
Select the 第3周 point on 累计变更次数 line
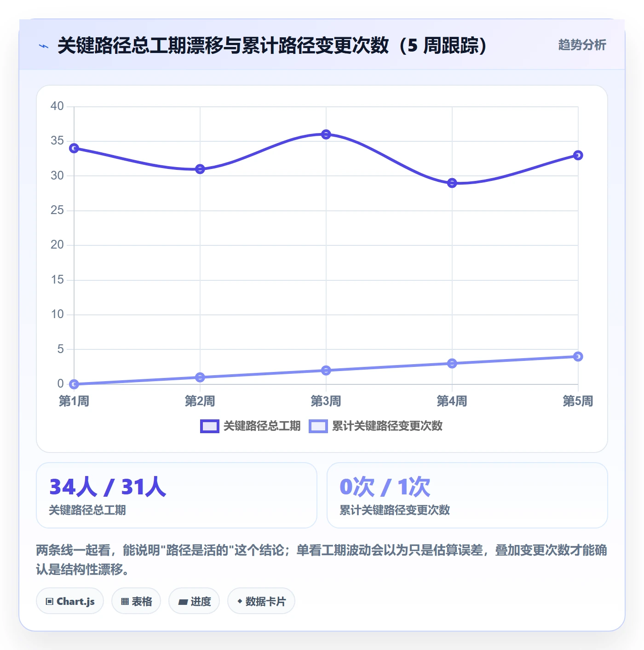pos(326,370)
